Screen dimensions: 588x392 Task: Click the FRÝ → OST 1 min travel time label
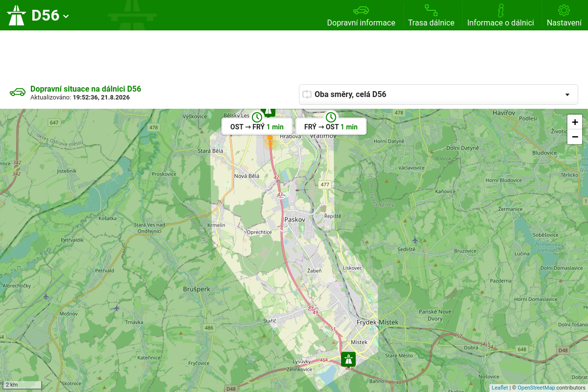[331, 126]
